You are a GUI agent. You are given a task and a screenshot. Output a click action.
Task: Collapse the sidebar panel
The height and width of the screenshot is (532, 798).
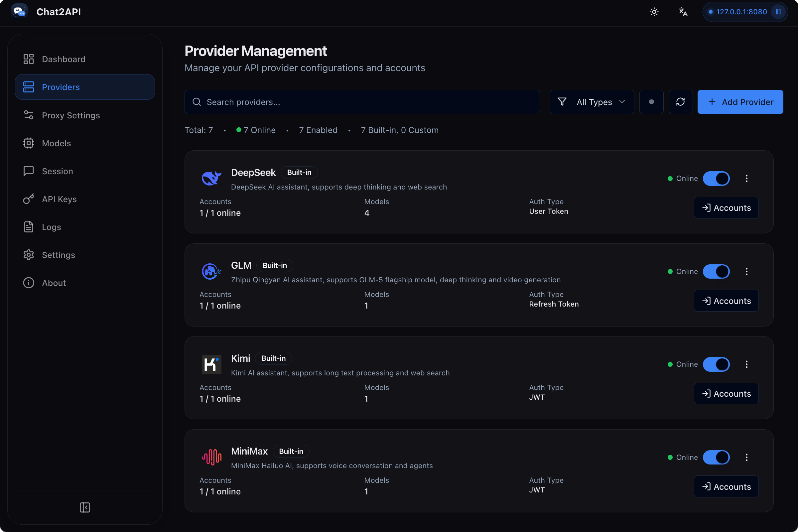click(x=85, y=507)
